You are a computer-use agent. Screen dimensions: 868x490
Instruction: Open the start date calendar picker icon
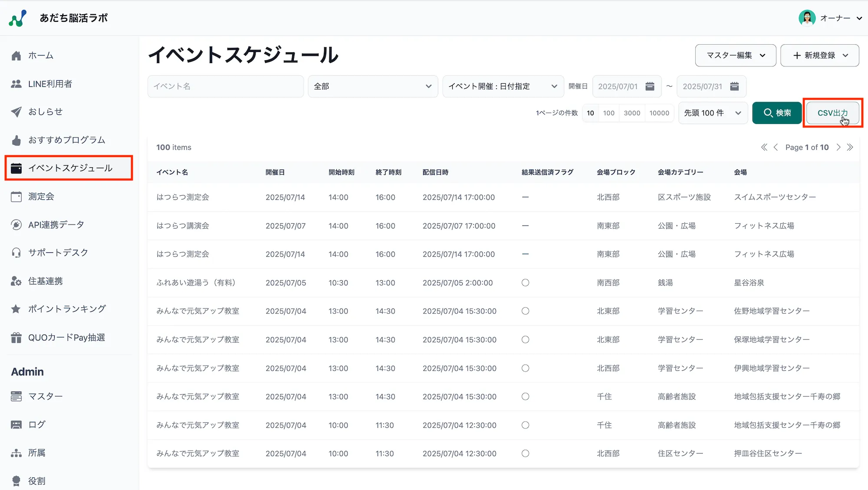(650, 86)
